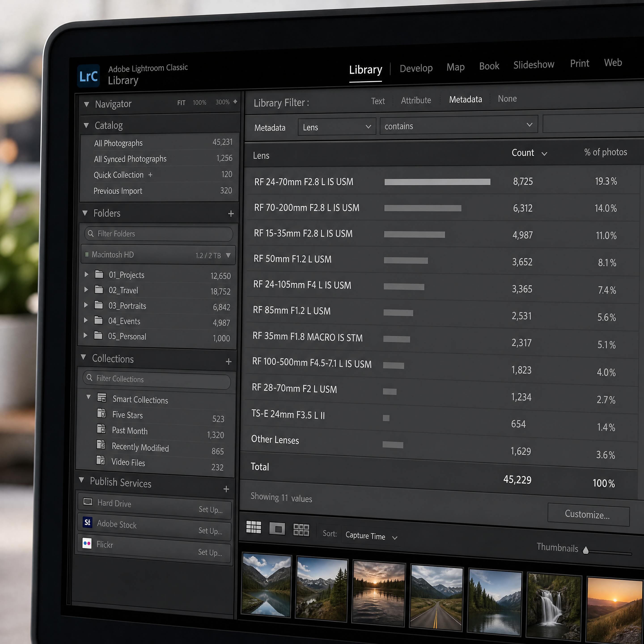Viewport: 644px width, 644px height.
Task: Select the Text library filter
Action: click(x=378, y=101)
